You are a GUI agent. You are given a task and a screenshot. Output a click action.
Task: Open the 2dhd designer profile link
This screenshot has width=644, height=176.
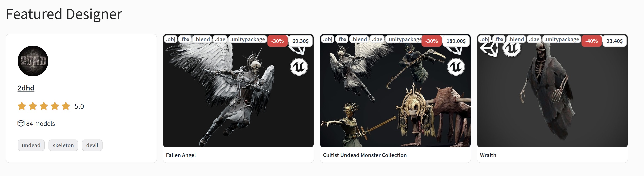[26, 88]
